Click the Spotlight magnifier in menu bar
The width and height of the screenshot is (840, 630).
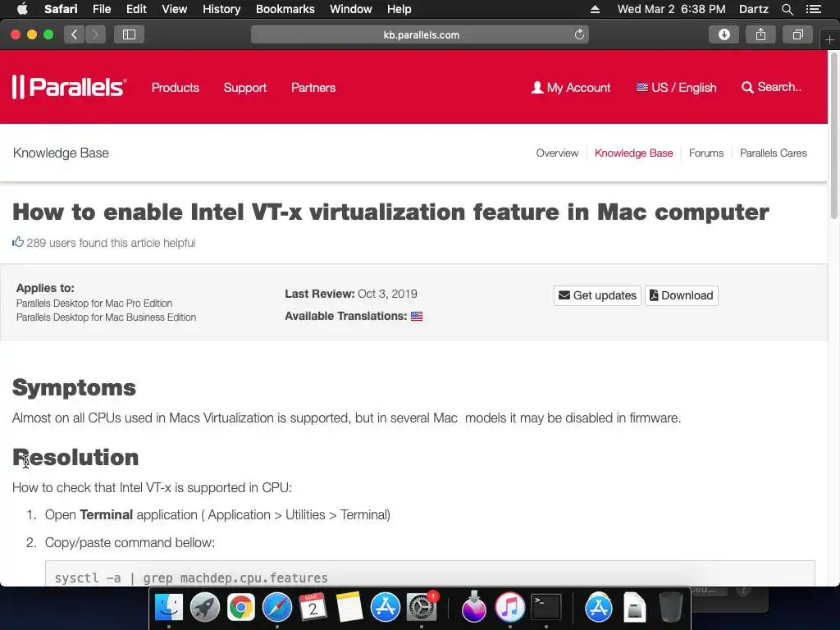coord(787,9)
